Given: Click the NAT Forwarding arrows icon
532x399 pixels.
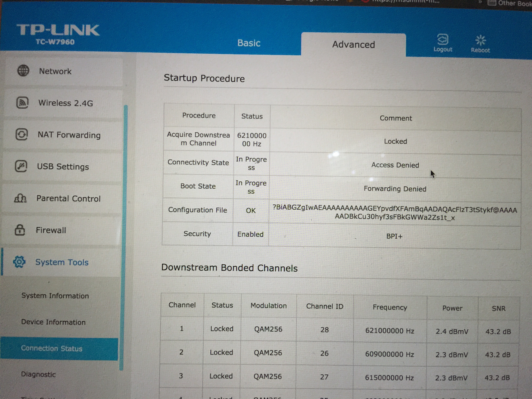Looking at the screenshot, I should [22, 134].
